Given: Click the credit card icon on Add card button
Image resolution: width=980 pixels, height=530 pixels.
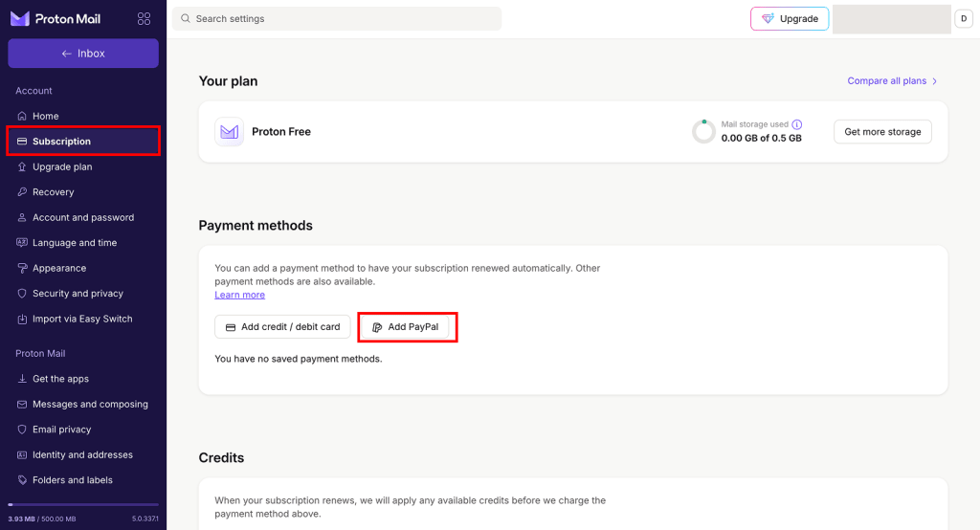Looking at the screenshot, I should point(231,327).
